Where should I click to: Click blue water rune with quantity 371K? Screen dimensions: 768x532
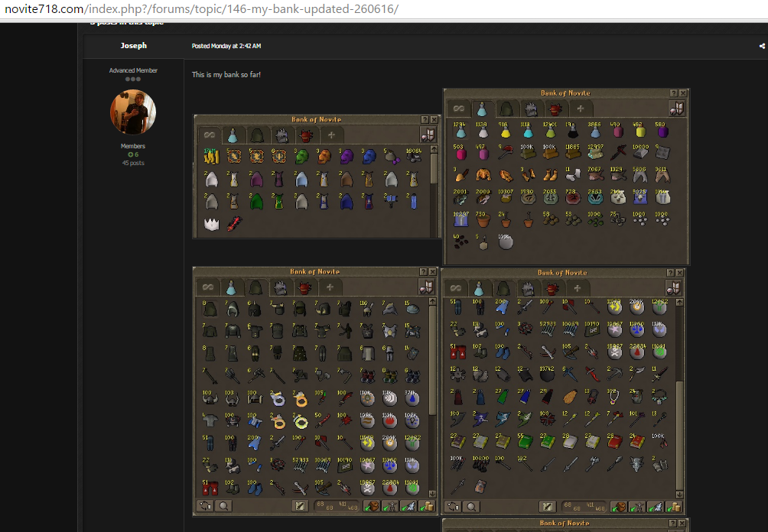[412, 398]
